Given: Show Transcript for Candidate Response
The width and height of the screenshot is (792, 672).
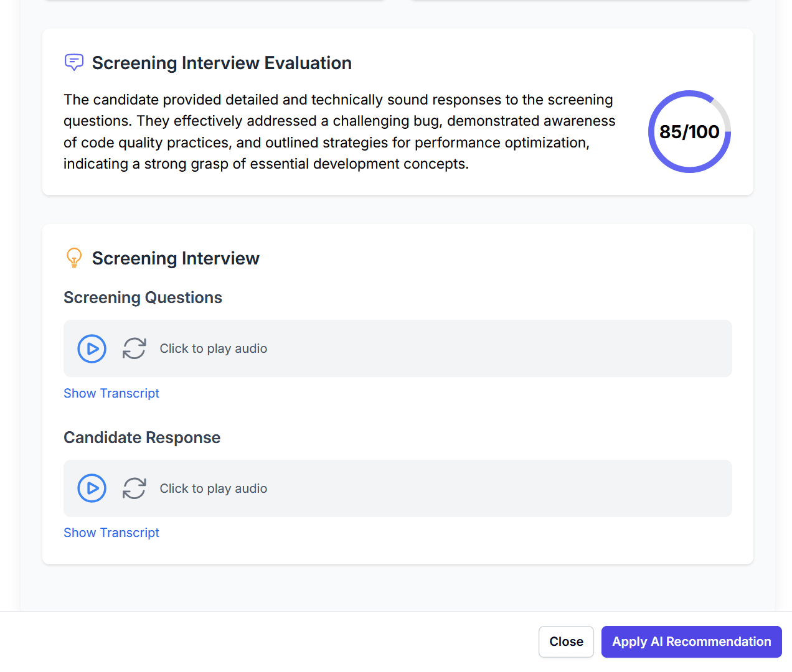Looking at the screenshot, I should (111, 533).
